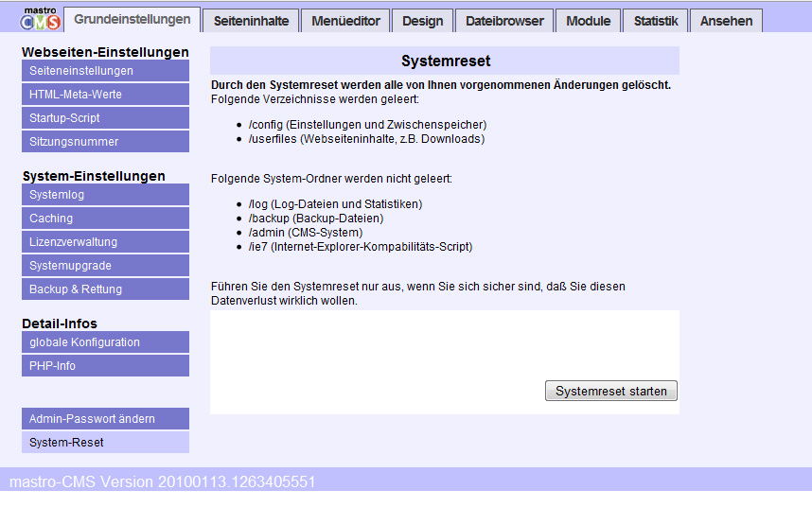Click the /log list entry
812x525 pixels.
point(336,204)
